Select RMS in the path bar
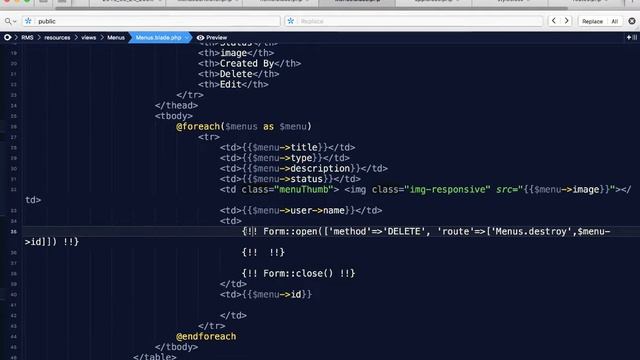 pos(27,38)
